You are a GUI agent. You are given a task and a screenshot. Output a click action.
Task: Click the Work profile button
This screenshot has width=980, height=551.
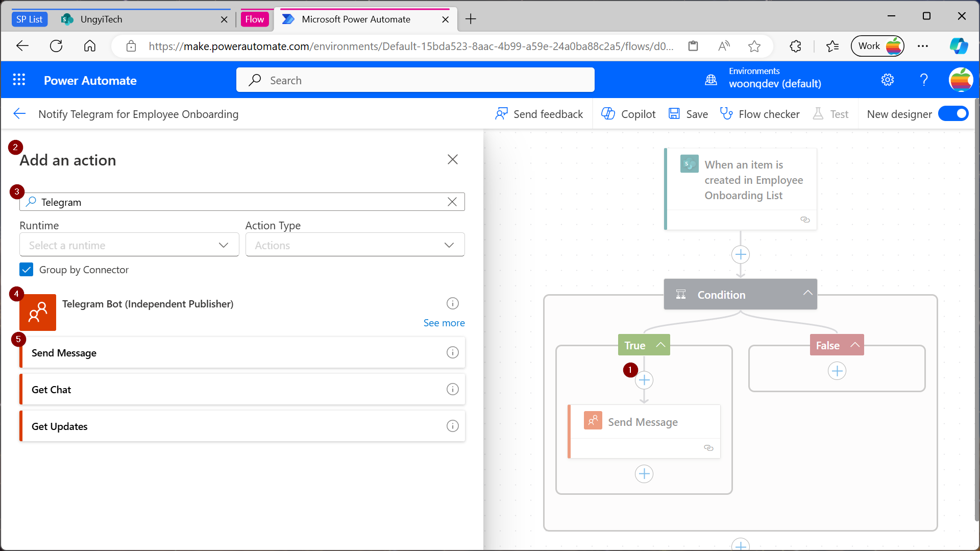[877, 46]
